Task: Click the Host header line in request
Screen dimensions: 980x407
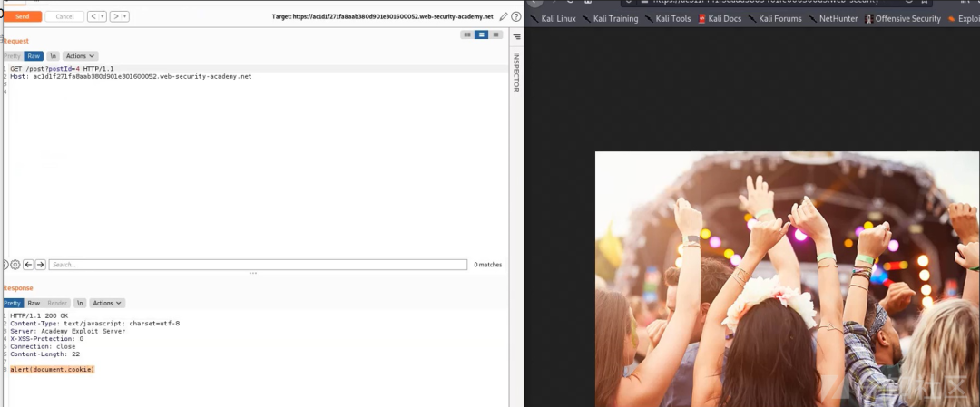Action: pyautogui.click(x=131, y=77)
